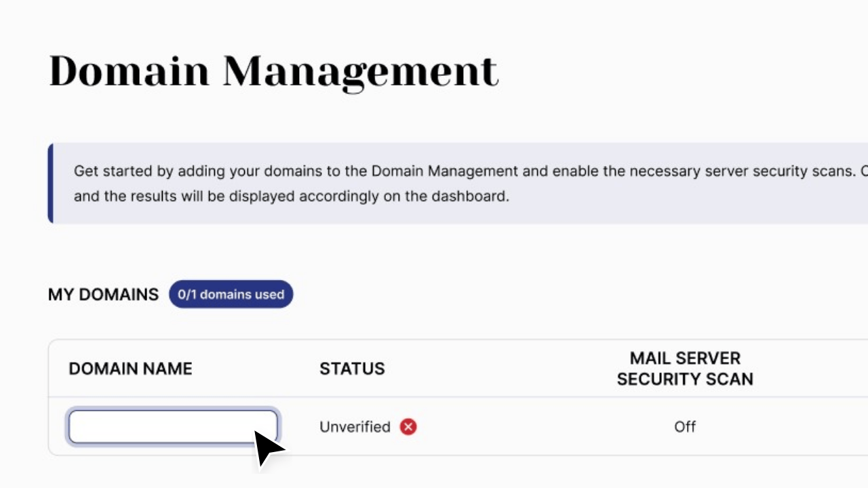
Task: Click the Domain Management page title
Action: [x=273, y=70]
